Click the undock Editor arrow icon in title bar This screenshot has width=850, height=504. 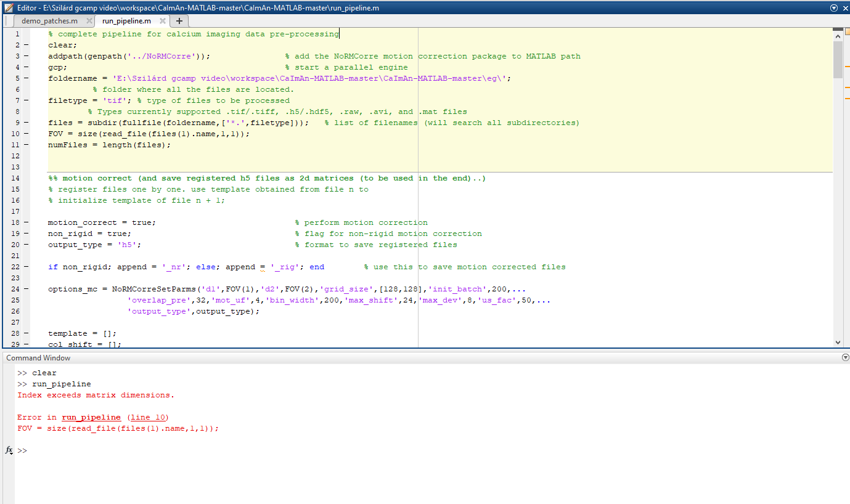click(833, 7)
